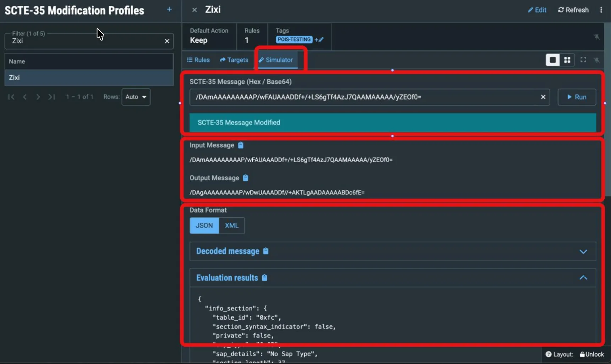This screenshot has width=611, height=364.
Task: Edit the Zixi profile
Action: pyautogui.click(x=537, y=10)
